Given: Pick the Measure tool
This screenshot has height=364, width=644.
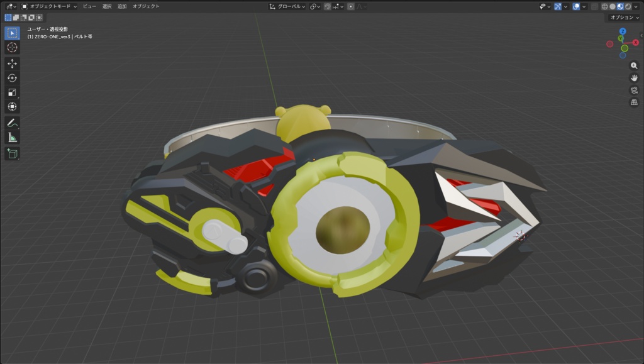Looking at the screenshot, I should [12, 138].
